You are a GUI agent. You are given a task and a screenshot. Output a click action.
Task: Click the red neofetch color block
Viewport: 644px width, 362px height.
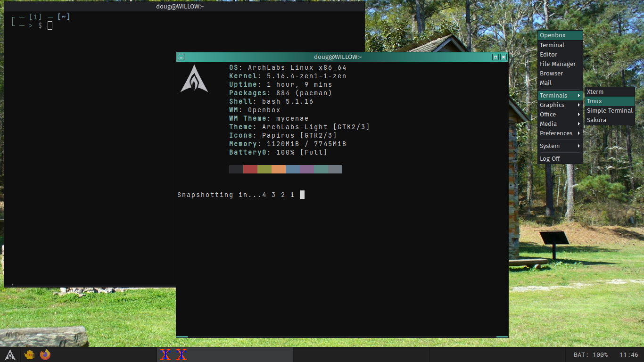coord(250,169)
